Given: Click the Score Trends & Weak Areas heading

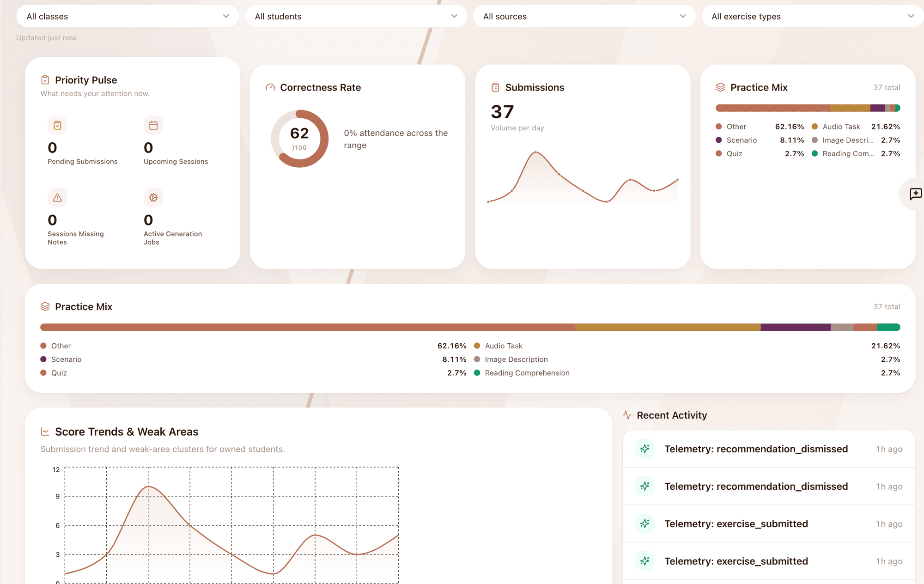Looking at the screenshot, I should pos(127,432).
